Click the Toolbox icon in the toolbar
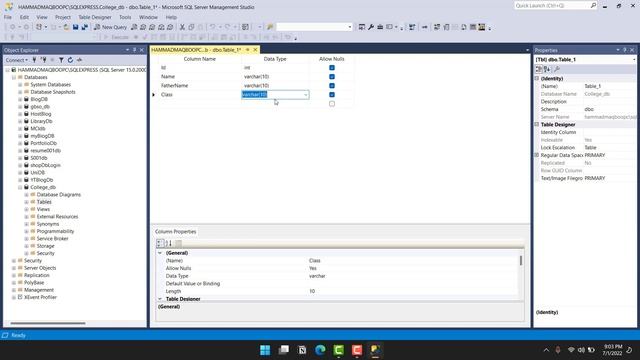Image resolution: width=640 pixels, height=360 pixels. coord(380,27)
